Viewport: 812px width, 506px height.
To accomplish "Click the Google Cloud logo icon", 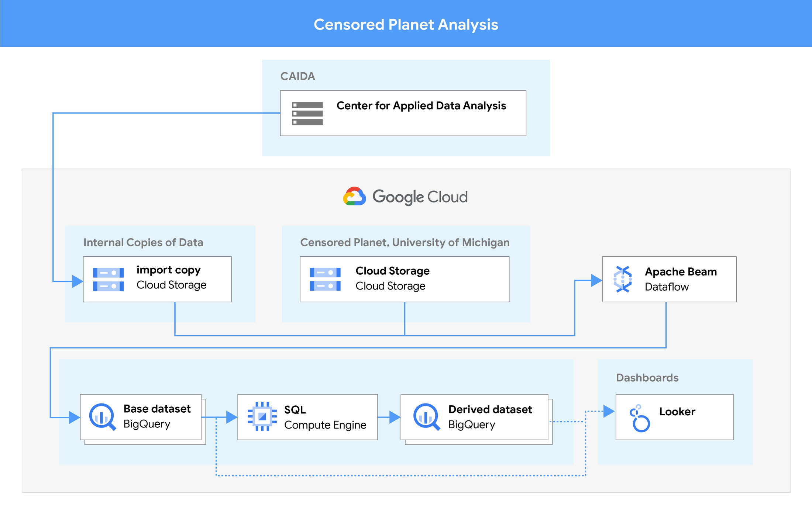I will [x=354, y=196].
